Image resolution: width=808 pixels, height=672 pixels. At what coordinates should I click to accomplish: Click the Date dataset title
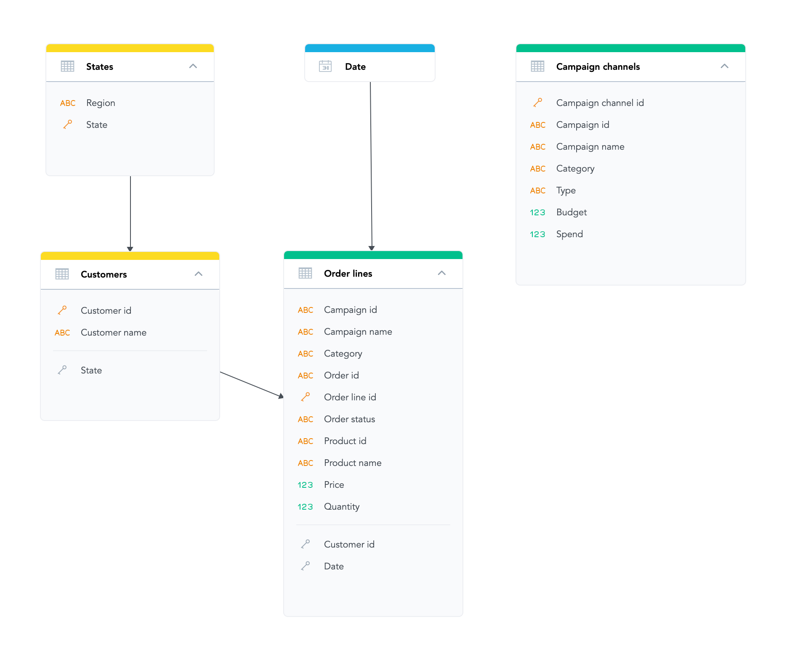coord(355,66)
